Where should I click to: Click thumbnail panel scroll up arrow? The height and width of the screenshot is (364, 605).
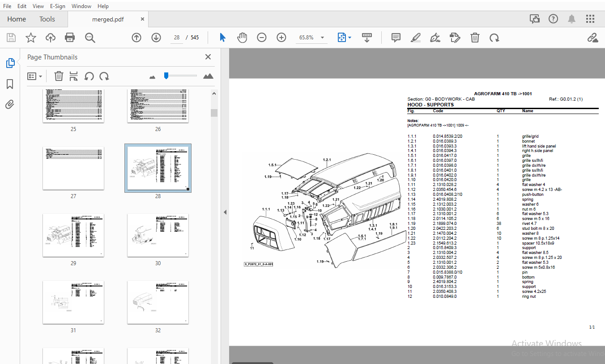214,93
